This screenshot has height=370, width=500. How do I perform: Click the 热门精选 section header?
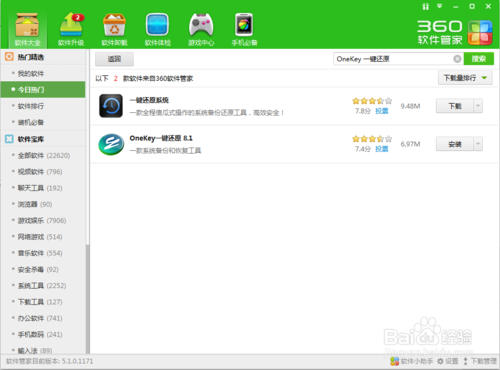pyautogui.click(x=43, y=57)
